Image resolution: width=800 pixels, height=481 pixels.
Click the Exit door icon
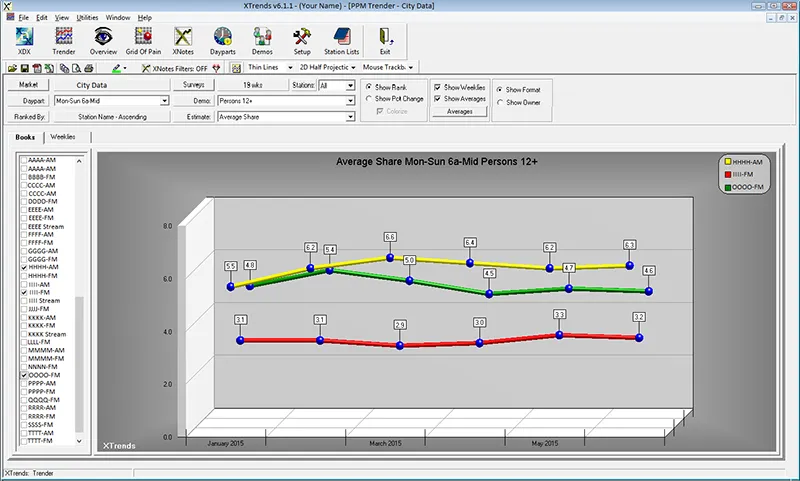click(385, 40)
